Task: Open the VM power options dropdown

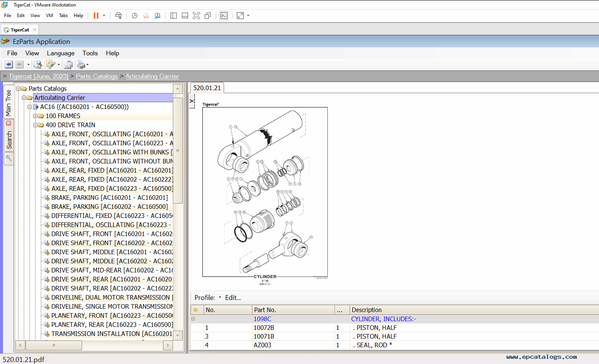Action: [x=104, y=16]
